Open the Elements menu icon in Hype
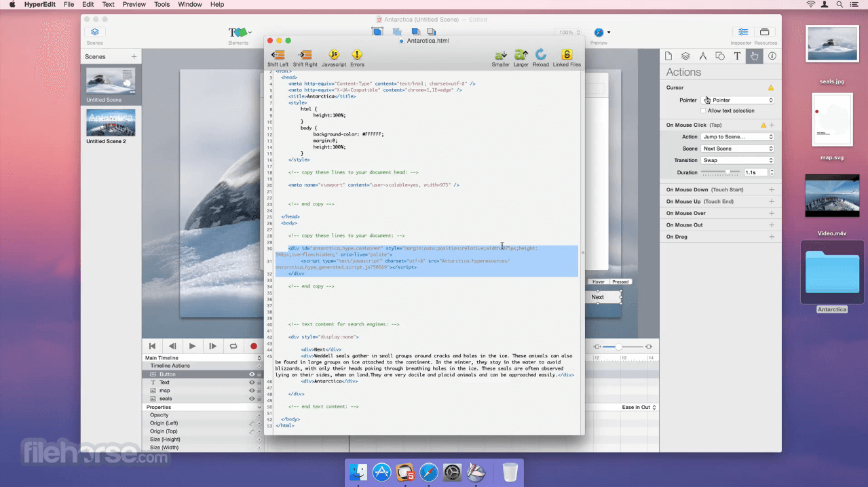Viewport: 868px width, 487px height. click(238, 32)
